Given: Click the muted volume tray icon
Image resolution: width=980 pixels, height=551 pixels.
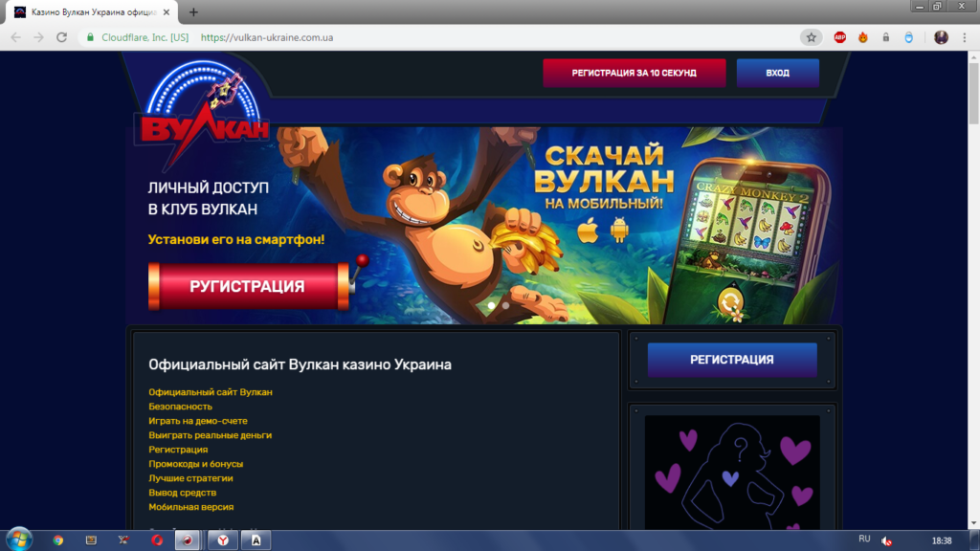Looking at the screenshot, I should tap(886, 541).
